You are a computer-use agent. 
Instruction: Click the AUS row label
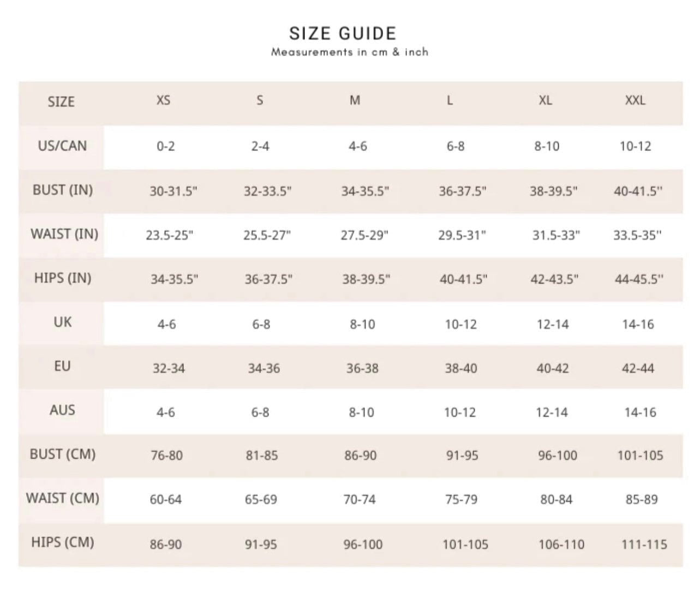click(x=62, y=410)
